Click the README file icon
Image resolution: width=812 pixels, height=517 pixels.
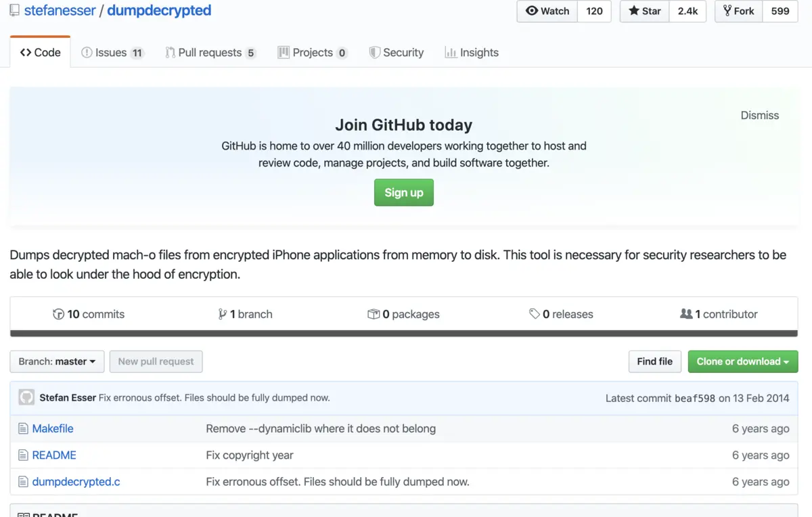tap(23, 455)
